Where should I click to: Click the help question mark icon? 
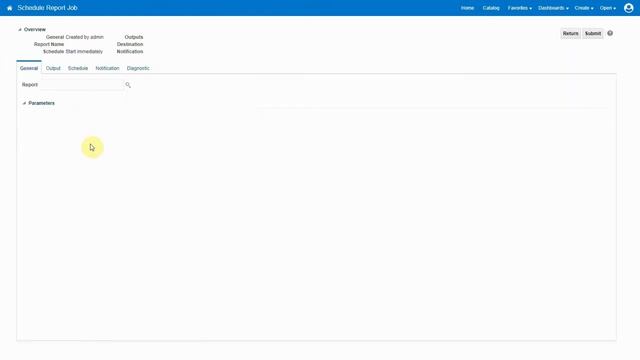610,33
